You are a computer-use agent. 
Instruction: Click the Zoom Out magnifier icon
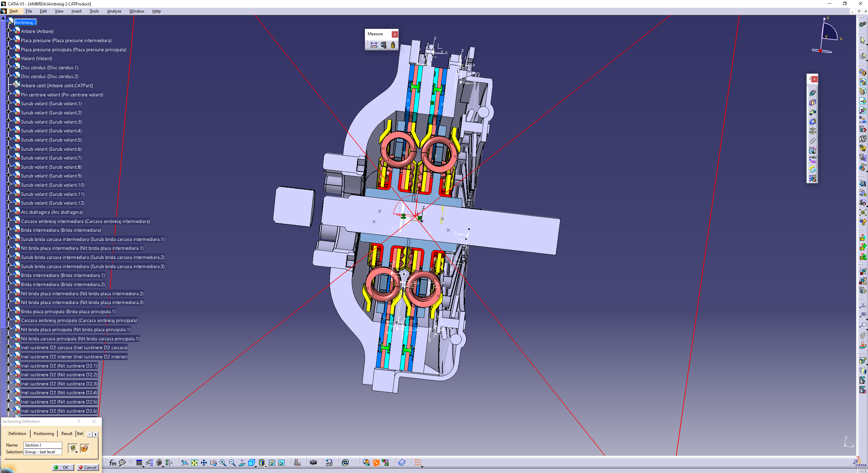coord(233,463)
